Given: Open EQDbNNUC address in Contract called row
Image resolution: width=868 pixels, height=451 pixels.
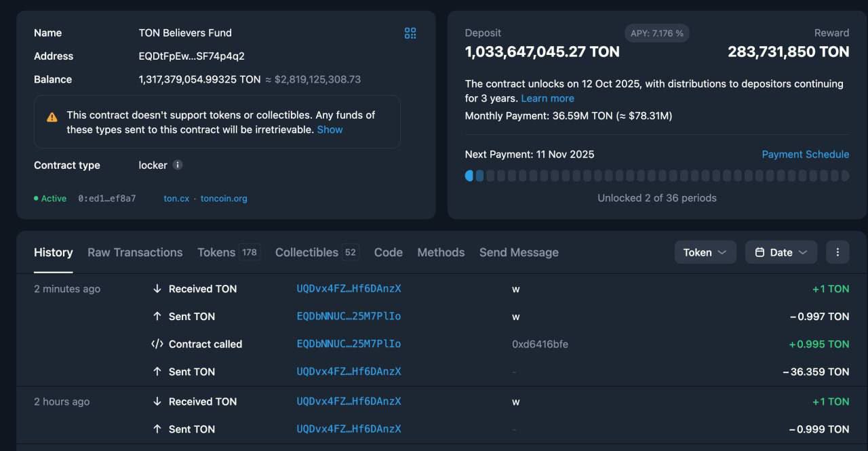Looking at the screenshot, I should pos(349,344).
